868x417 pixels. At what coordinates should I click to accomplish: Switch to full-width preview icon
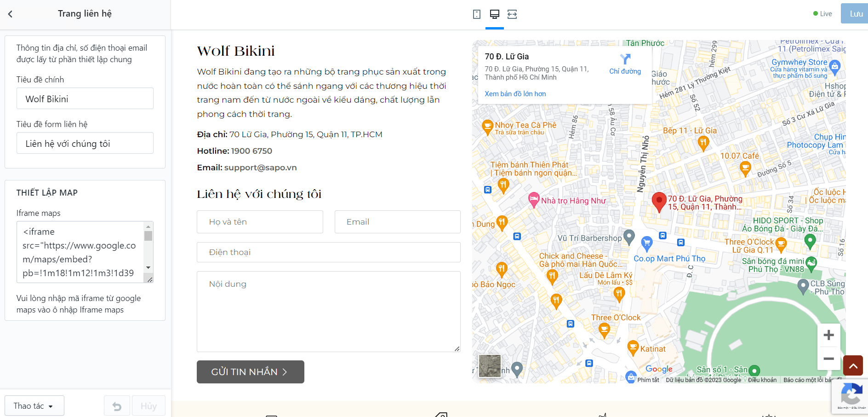(x=512, y=14)
